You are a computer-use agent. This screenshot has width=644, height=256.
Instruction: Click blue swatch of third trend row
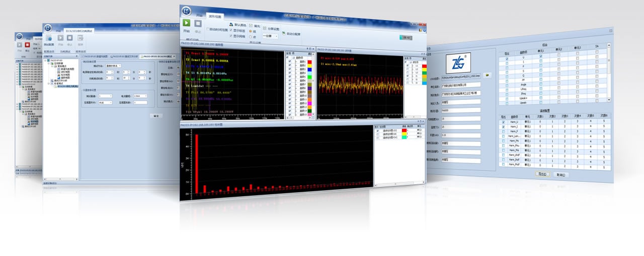click(309, 69)
